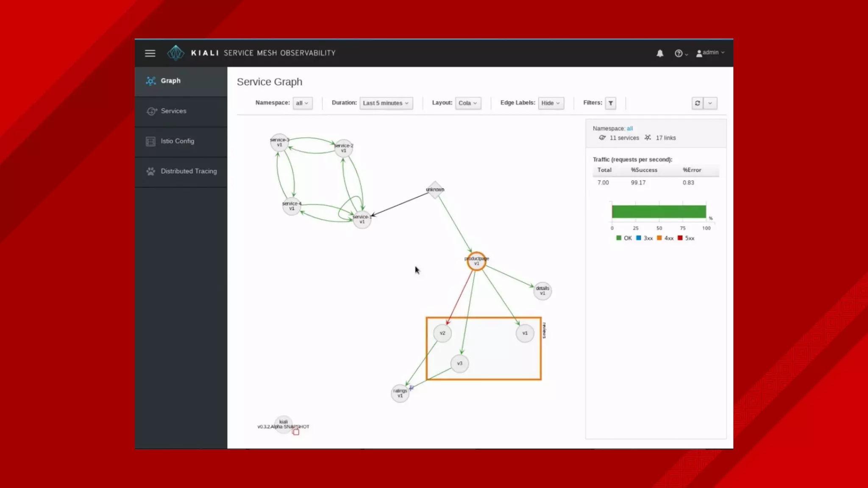
Task: Open the hamburger navigation menu
Action: tap(150, 53)
